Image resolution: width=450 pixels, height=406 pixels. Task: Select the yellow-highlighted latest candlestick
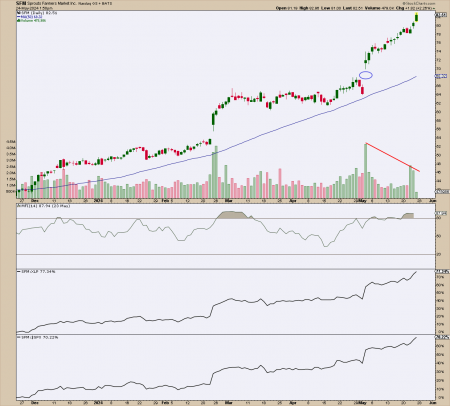tap(417, 17)
